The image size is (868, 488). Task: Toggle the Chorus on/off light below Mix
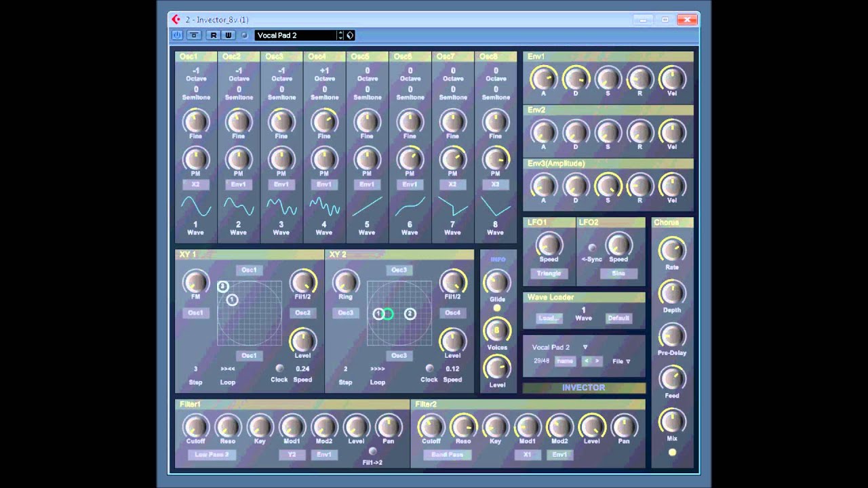click(672, 453)
